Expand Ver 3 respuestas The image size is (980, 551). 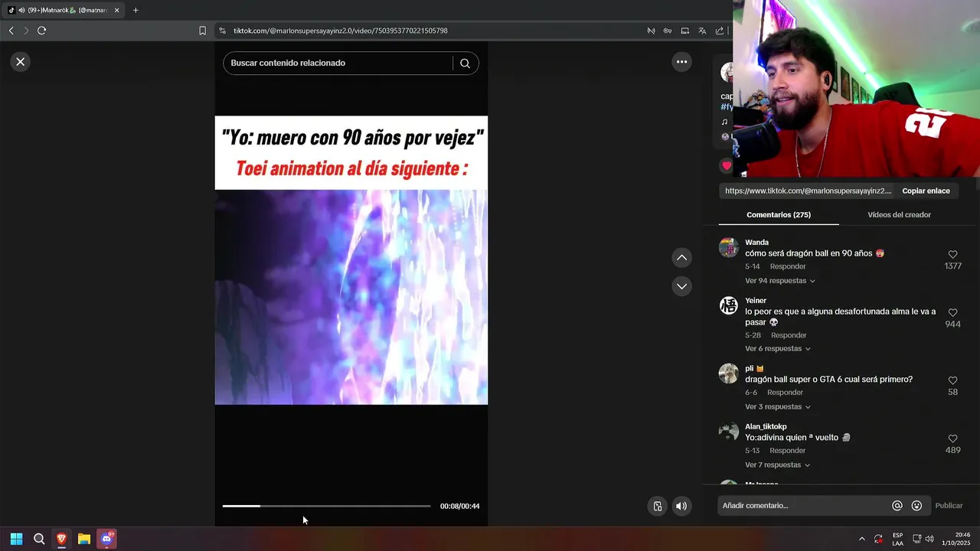tap(777, 407)
